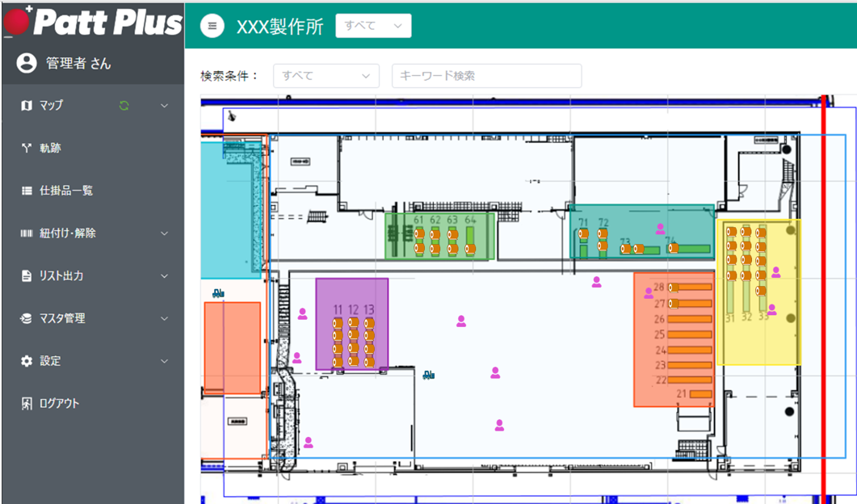Click the ログアウト exit icon
Viewport: 857px width, 504px height.
click(x=28, y=403)
